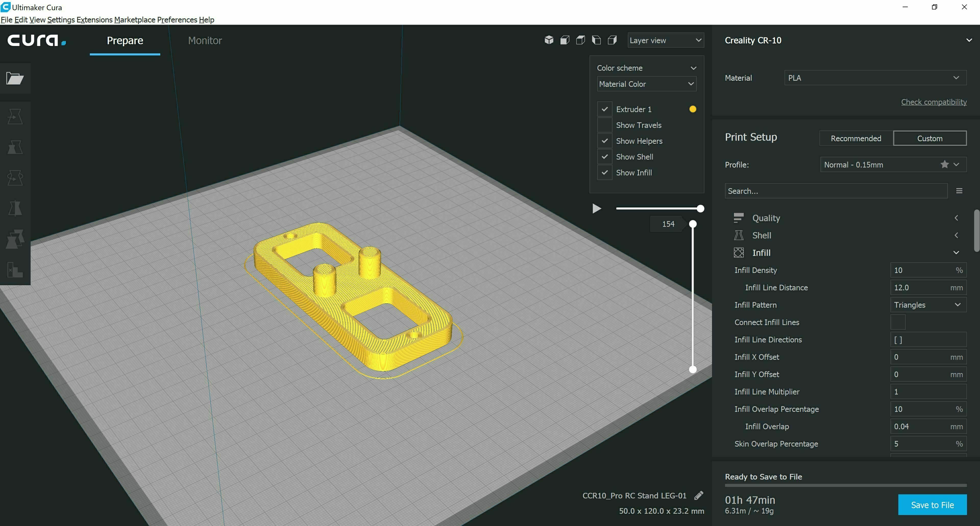Uncheck the Show Infill checkbox
This screenshot has height=526, width=980.
pyautogui.click(x=605, y=173)
